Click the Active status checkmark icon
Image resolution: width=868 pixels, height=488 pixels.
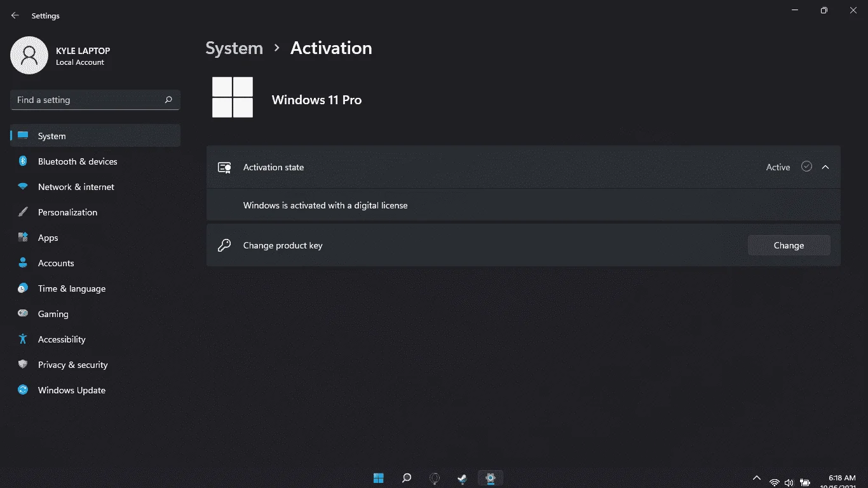tap(806, 166)
